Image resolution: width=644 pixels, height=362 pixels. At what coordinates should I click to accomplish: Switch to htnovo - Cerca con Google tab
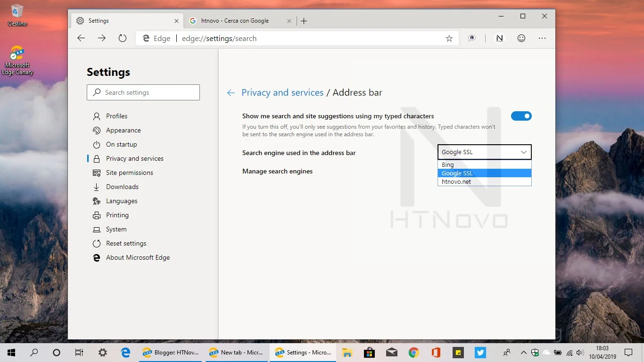(240, 21)
